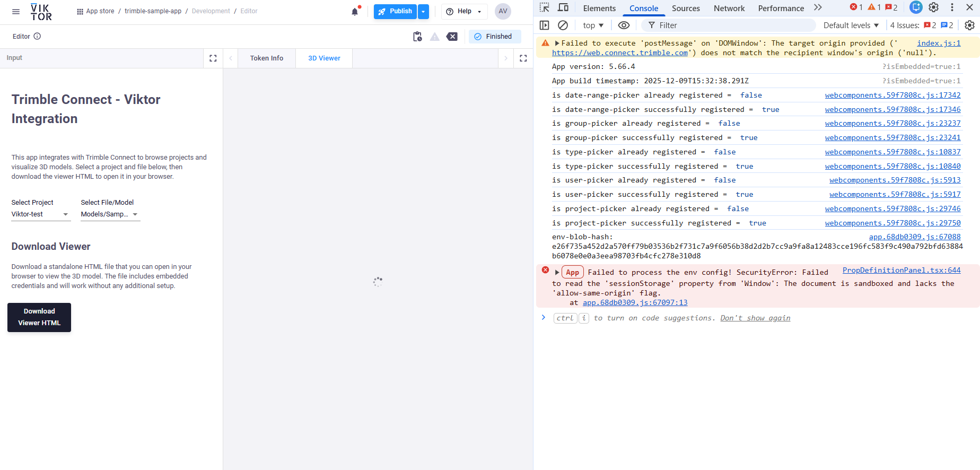Switch to the Network tab in DevTools
Viewport: 980px width, 470px height.
[729, 8]
